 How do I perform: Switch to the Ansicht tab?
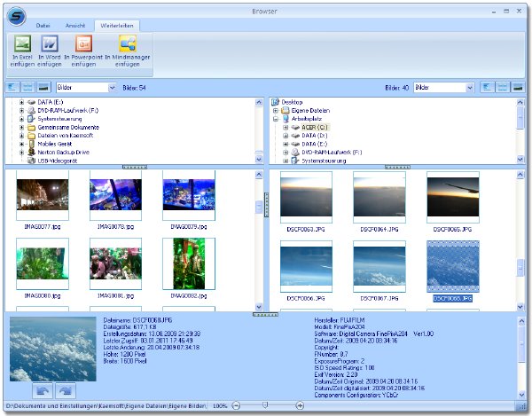point(75,26)
